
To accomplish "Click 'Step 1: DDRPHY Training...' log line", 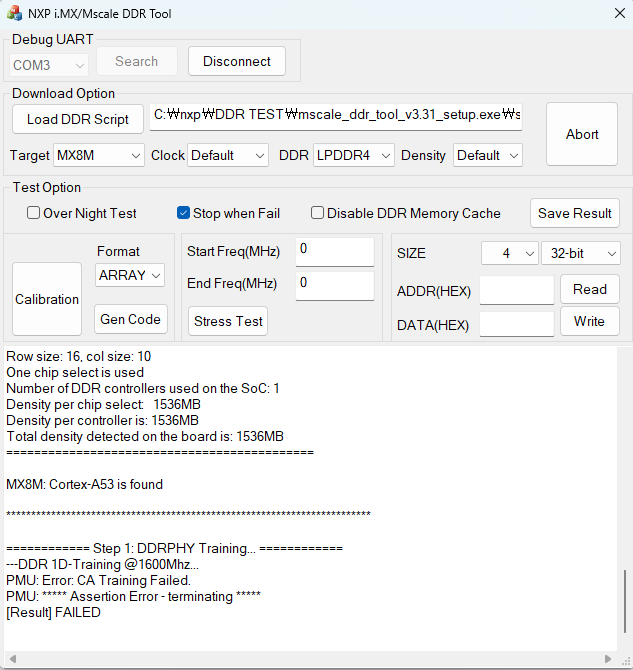I will 174,548.
